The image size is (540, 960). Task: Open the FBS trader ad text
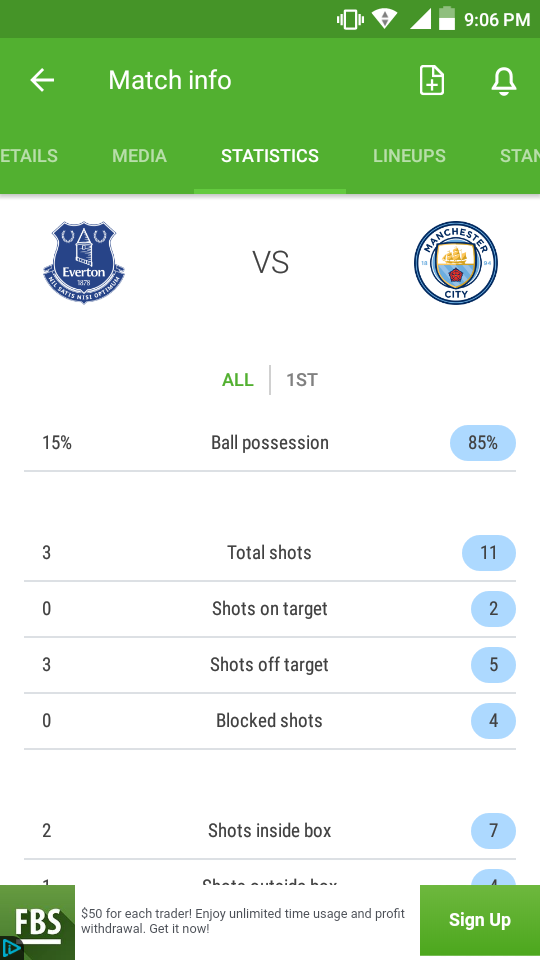pos(243,921)
